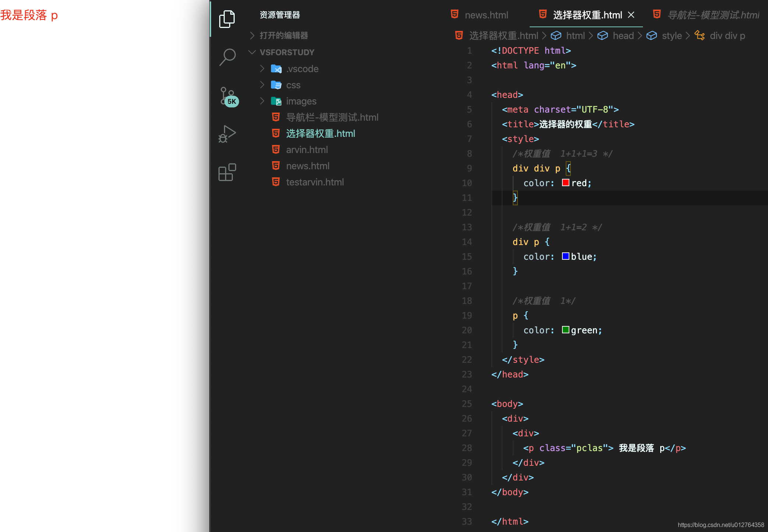Click the images folder icon

(276, 101)
